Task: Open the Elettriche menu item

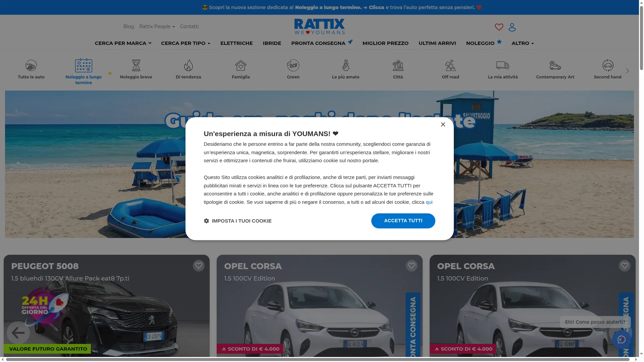Action: pos(236,43)
